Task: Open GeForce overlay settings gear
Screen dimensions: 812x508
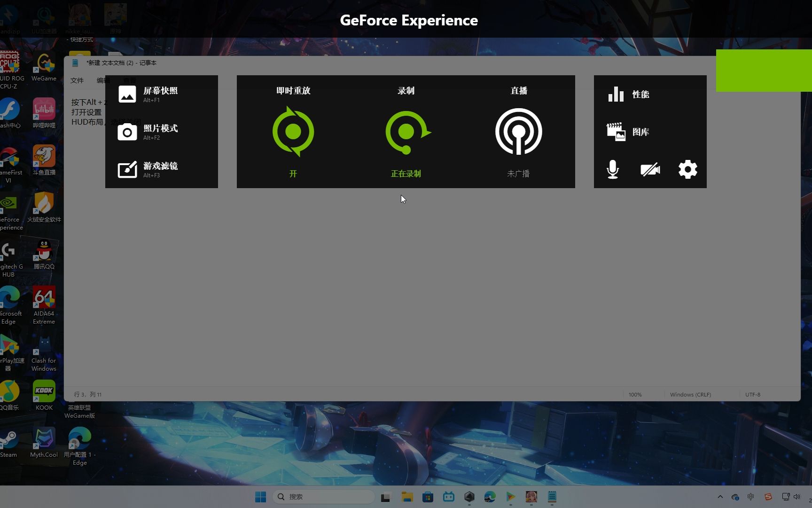Action: [688, 169]
